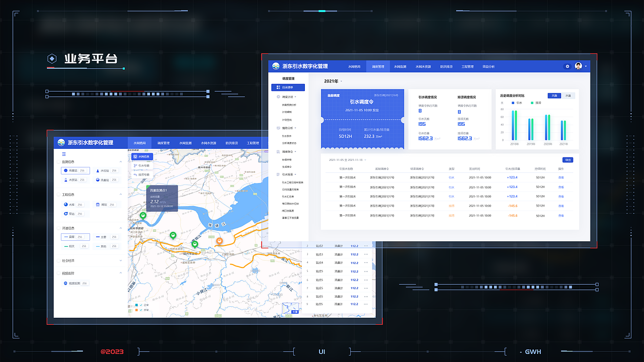This screenshot has height=362, width=644.
Task: Click the 目录清单 sidebar icon
Action: 278,87
